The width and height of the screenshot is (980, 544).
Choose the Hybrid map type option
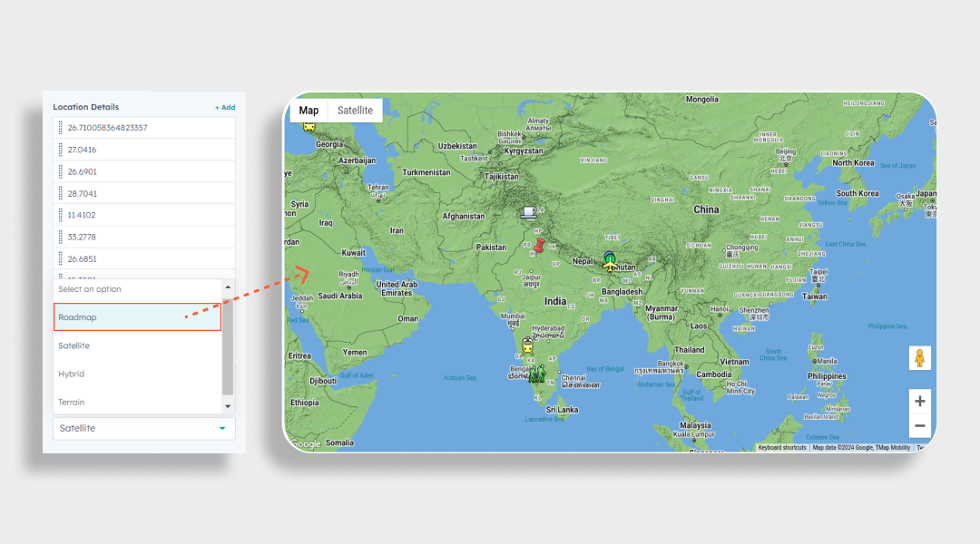pyautogui.click(x=137, y=374)
